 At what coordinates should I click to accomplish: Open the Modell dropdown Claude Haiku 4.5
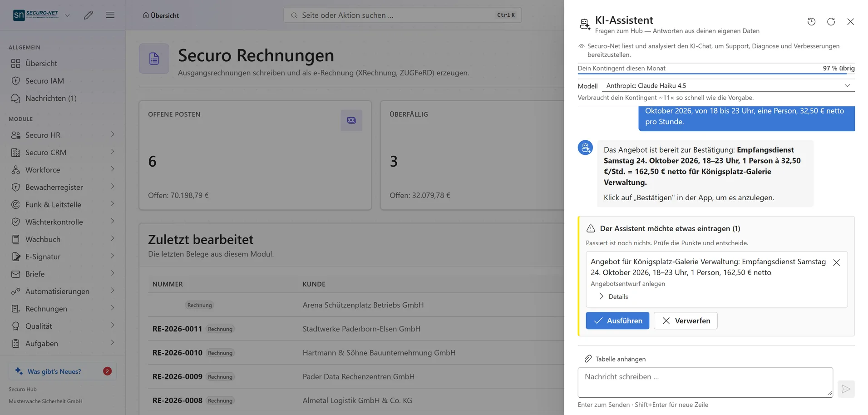click(x=728, y=85)
